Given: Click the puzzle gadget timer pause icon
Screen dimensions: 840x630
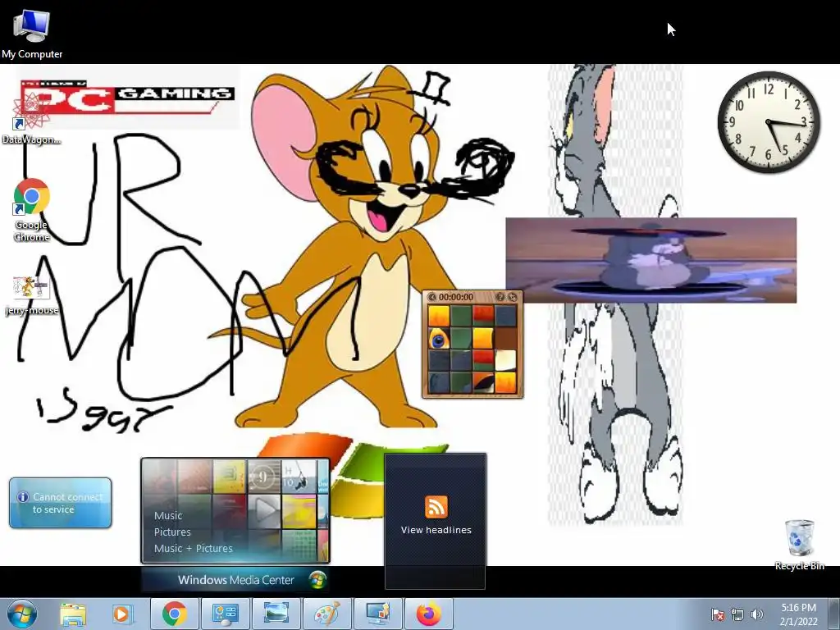Looking at the screenshot, I should coord(431,297).
